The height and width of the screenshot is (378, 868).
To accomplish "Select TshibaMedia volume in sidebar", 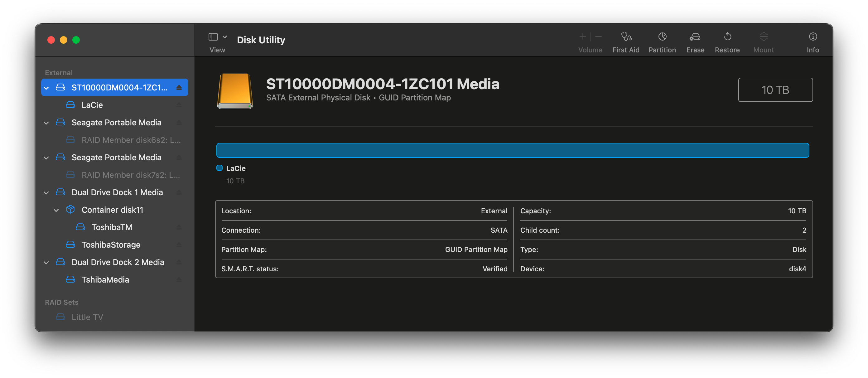I will [105, 279].
